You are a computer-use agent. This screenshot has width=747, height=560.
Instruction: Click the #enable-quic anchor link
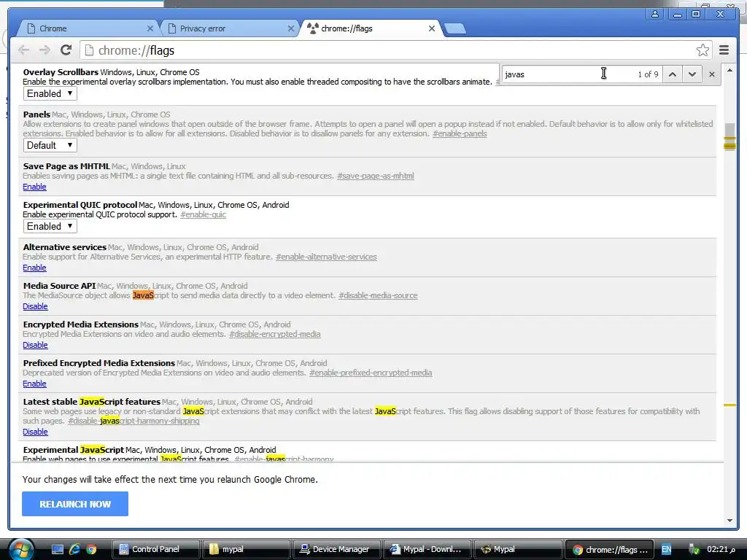tap(203, 214)
